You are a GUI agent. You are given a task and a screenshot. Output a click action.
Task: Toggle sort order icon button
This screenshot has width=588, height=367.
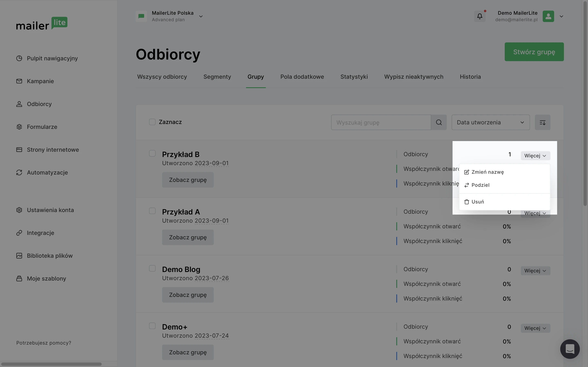pos(542,122)
